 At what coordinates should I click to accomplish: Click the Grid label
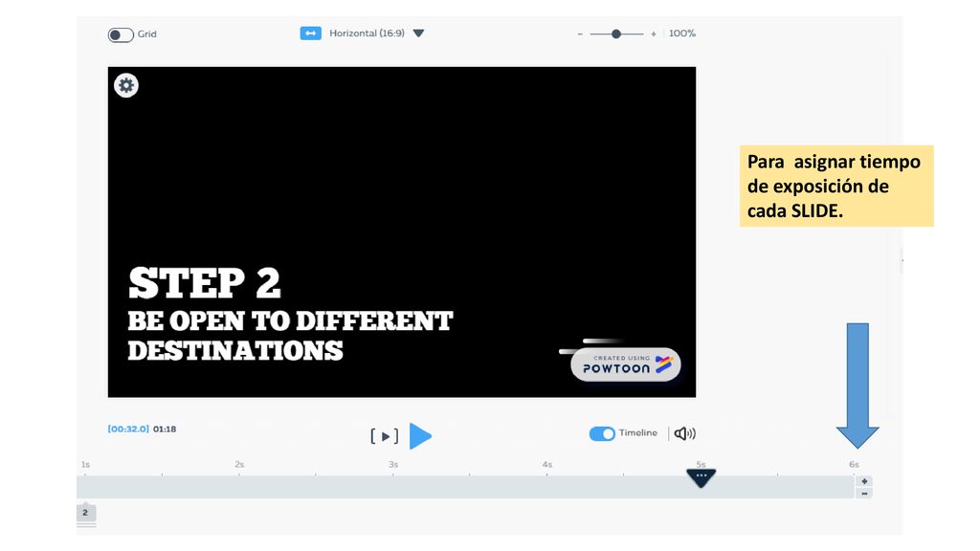pos(146,34)
